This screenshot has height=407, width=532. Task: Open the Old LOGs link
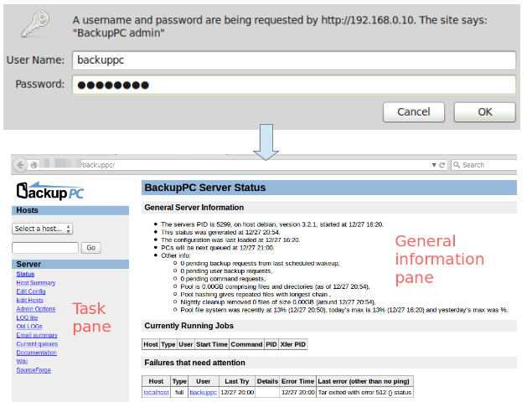29,327
